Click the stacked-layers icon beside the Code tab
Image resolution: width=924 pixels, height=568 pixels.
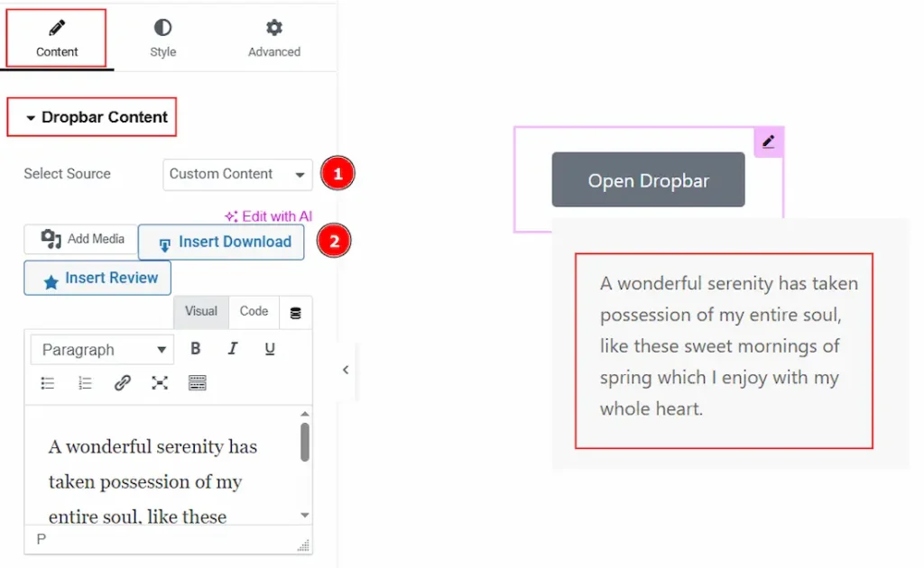pos(296,311)
